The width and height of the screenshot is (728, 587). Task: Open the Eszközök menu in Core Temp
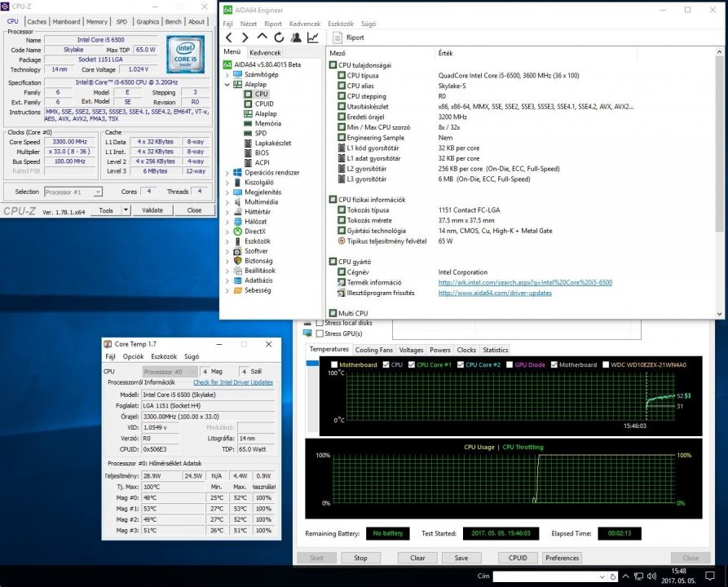point(164,356)
